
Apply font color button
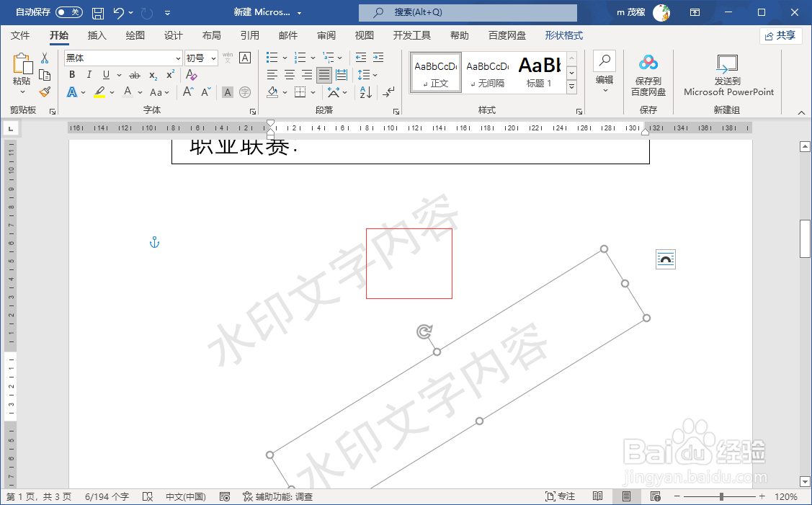128,92
